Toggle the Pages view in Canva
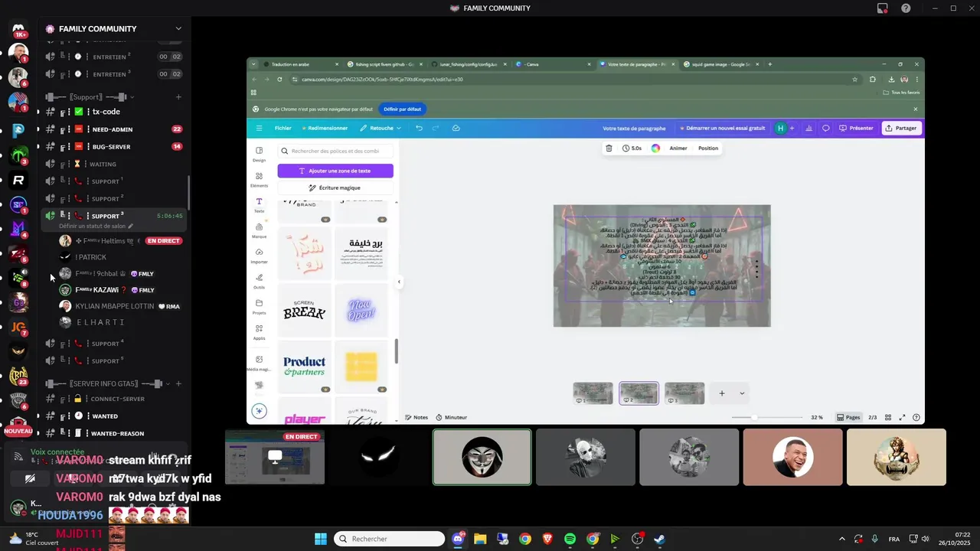 coord(850,417)
